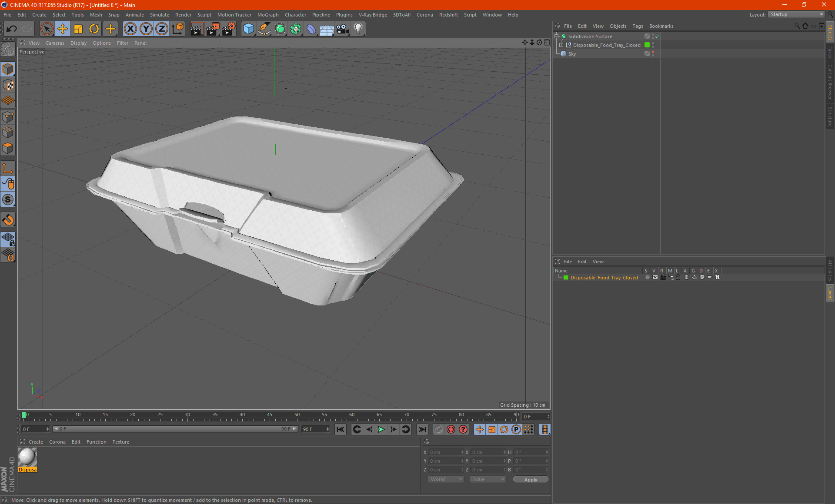Select the Sky object
Image resolution: width=835 pixels, height=504 pixels.
[572, 54]
